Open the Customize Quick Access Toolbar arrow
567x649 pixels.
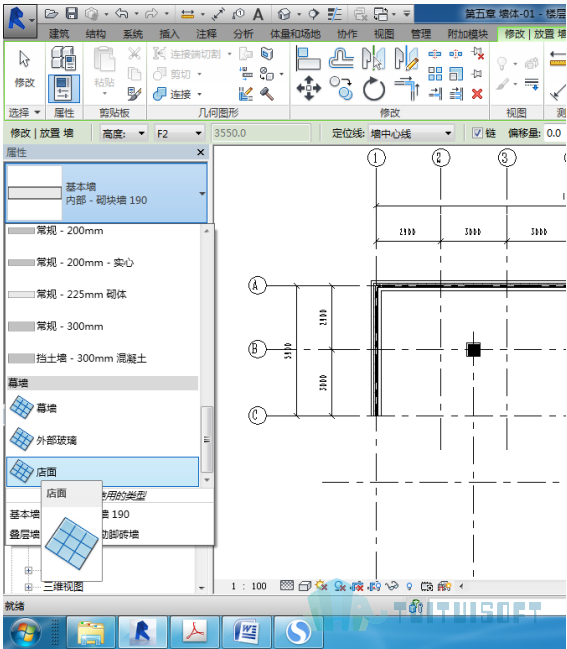[407, 14]
